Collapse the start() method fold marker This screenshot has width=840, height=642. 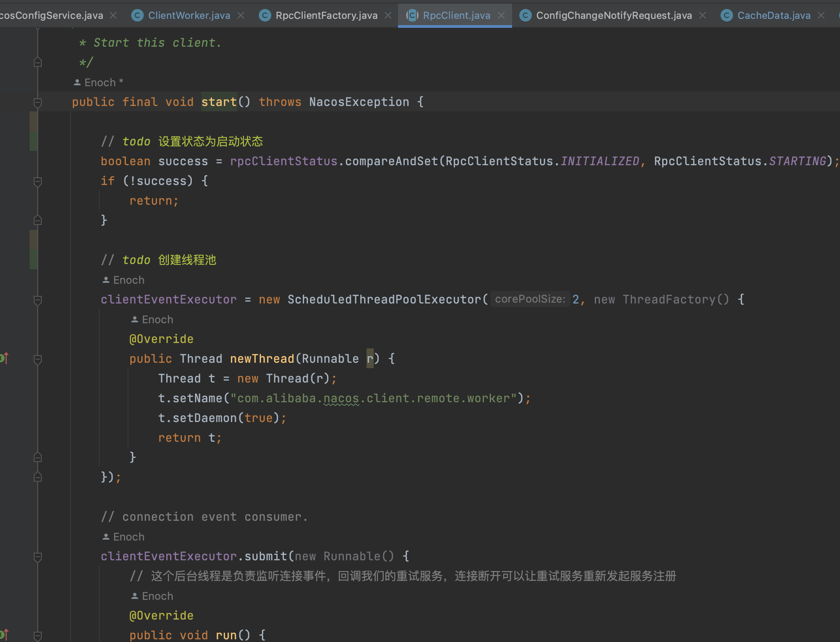point(38,103)
